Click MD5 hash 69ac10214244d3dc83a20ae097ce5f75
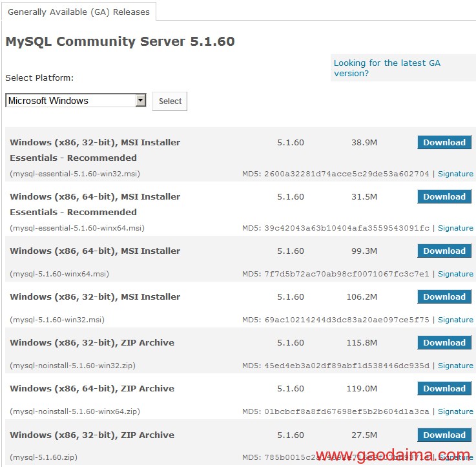 347,320
